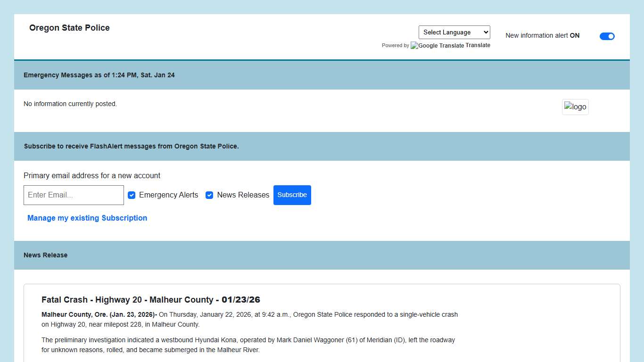Open Manage my existing Subscription link
This screenshot has width=644, height=362.
pos(87,218)
